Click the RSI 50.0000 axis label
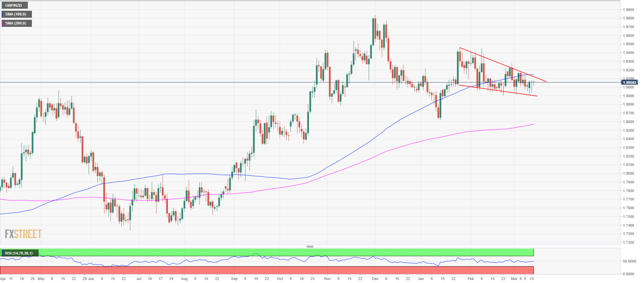Screen dimensions: 644x283 pyautogui.click(x=630, y=261)
